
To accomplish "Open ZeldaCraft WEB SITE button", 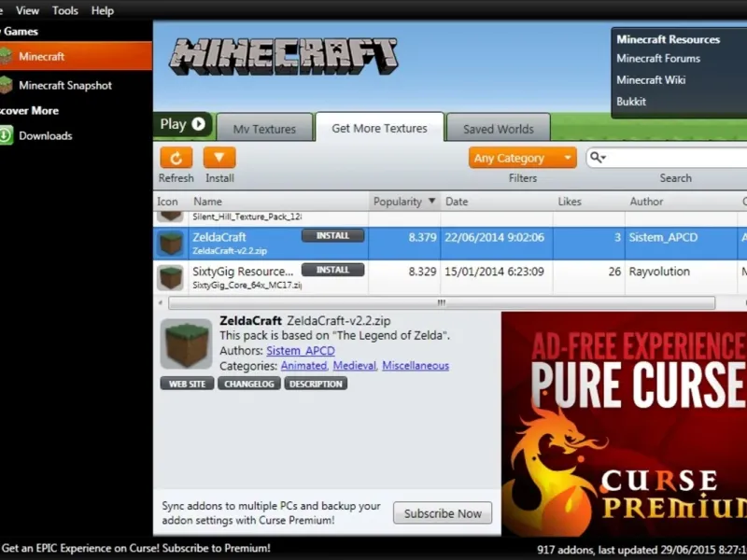I will (188, 384).
